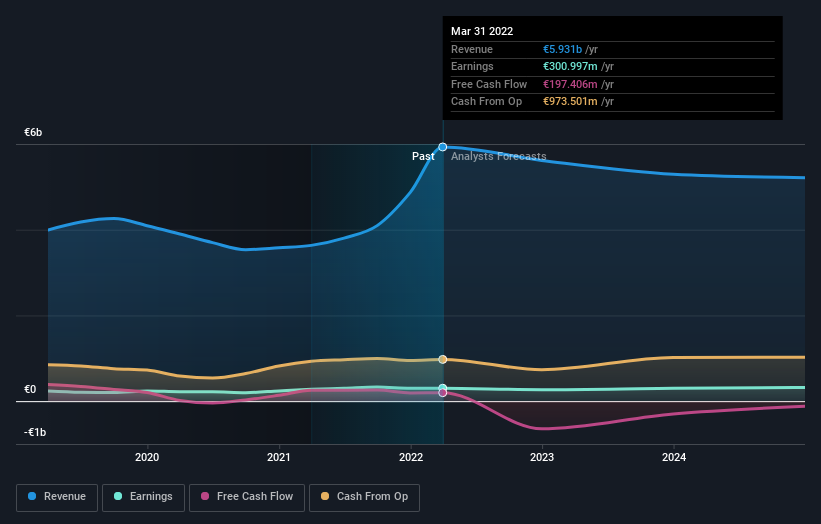Image resolution: width=821 pixels, height=524 pixels.
Task: Click the -€1b y-axis label
Action: click(x=35, y=432)
